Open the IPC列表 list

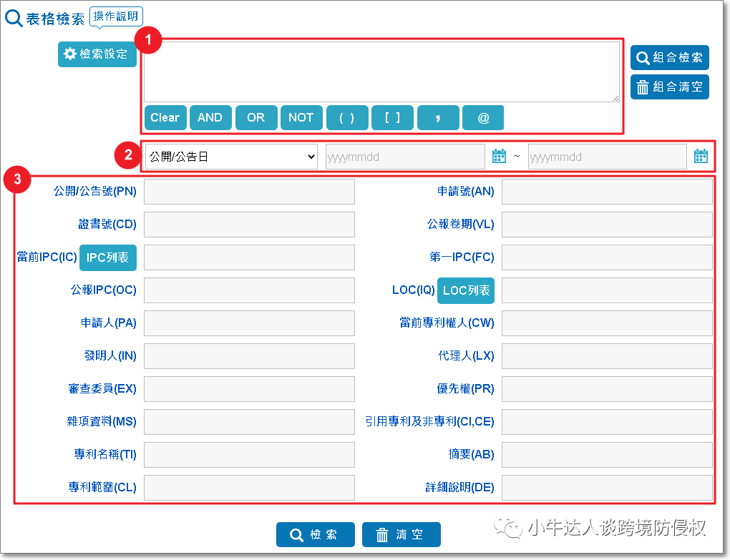(x=108, y=257)
